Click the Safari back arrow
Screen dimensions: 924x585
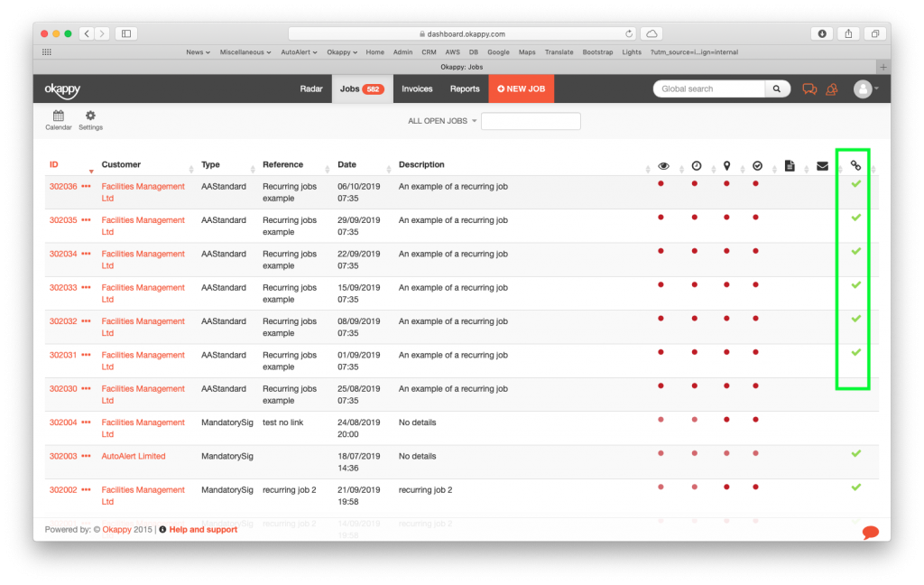tap(87, 33)
